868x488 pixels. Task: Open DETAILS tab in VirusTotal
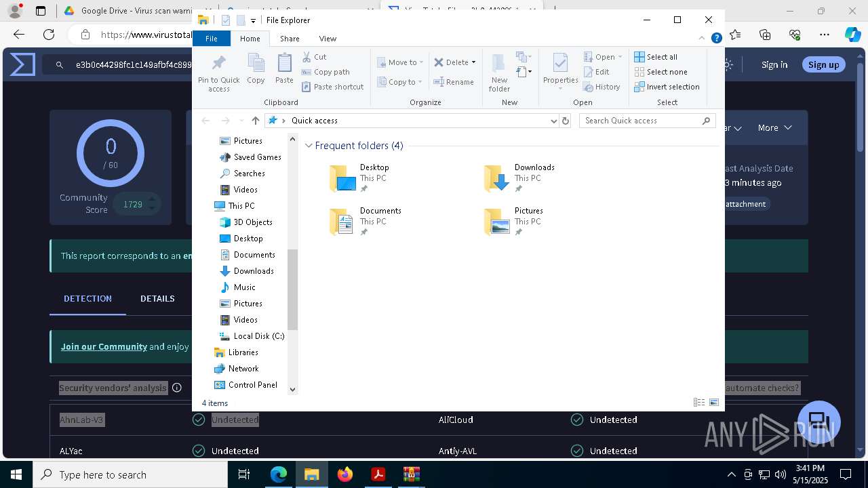[157, 298]
